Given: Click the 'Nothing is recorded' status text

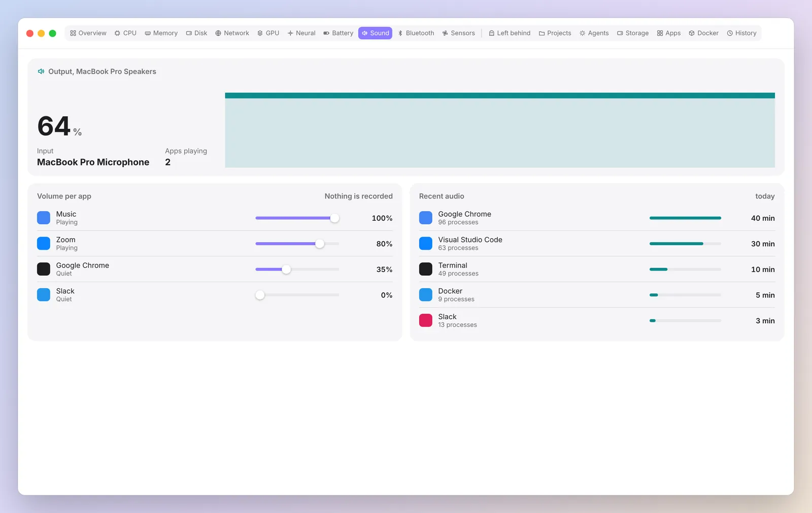Looking at the screenshot, I should click(x=359, y=196).
